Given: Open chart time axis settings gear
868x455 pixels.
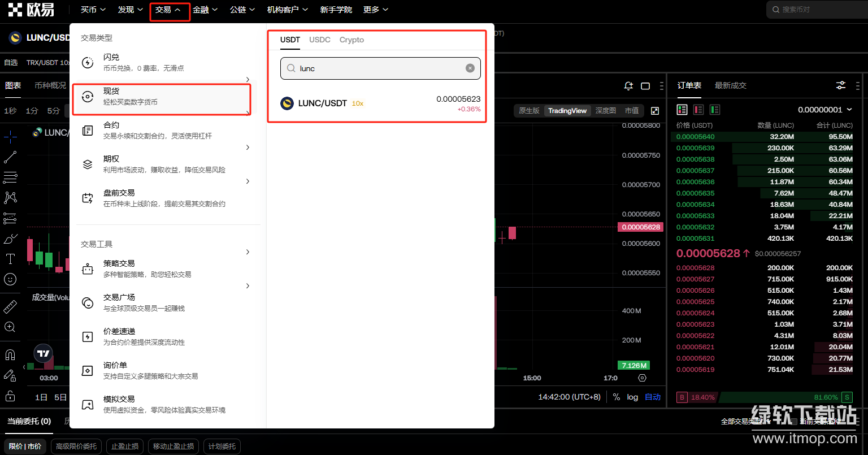Looking at the screenshot, I should coord(642,378).
